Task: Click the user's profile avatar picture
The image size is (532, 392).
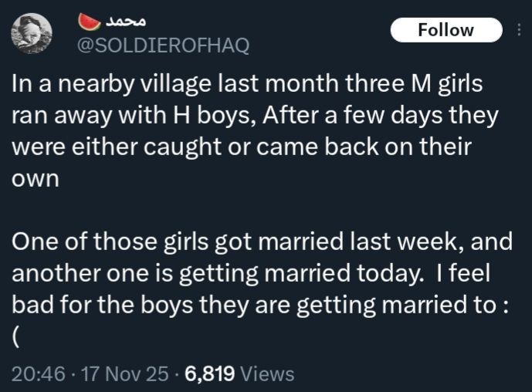Action: [x=32, y=32]
